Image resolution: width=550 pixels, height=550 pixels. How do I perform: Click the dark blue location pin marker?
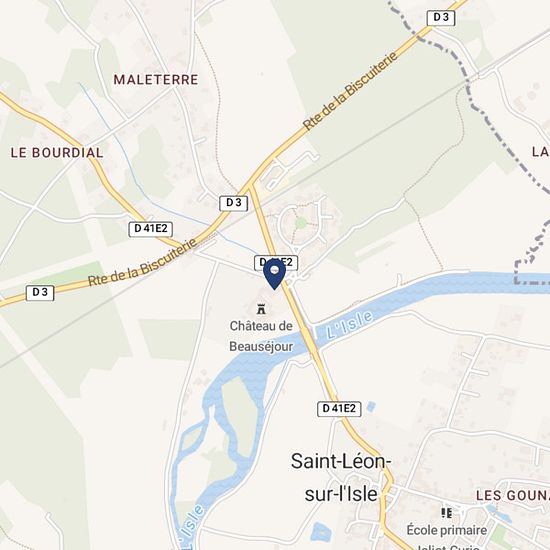(274, 275)
